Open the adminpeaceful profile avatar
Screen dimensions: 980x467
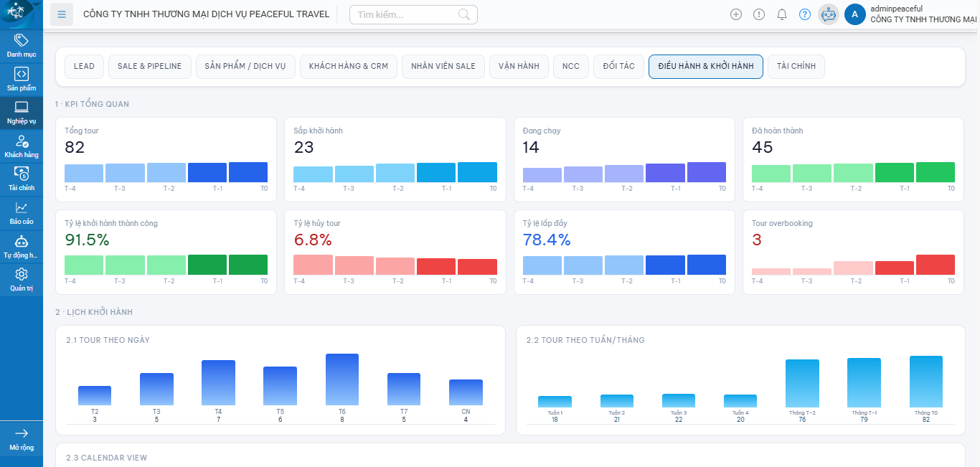click(x=855, y=14)
